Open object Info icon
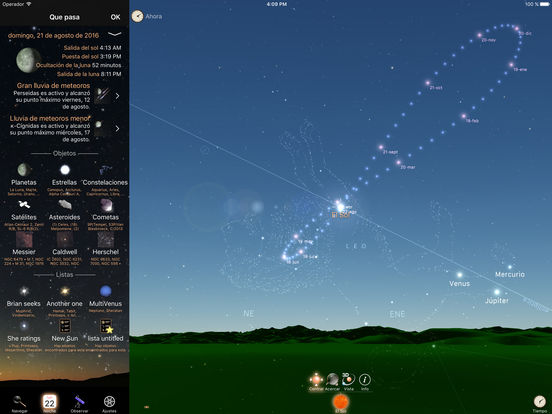Screen dimensions: 552x414 tap(365, 380)
